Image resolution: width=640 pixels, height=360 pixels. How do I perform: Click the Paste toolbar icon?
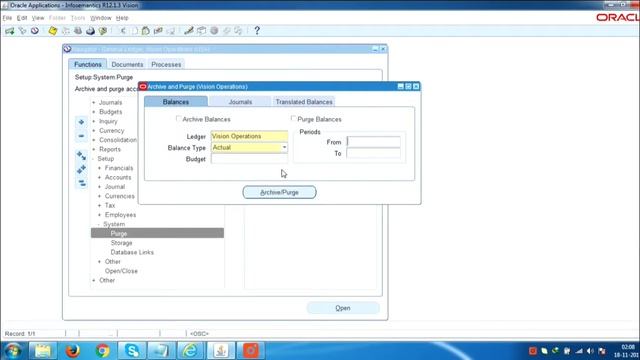point(146,31)
